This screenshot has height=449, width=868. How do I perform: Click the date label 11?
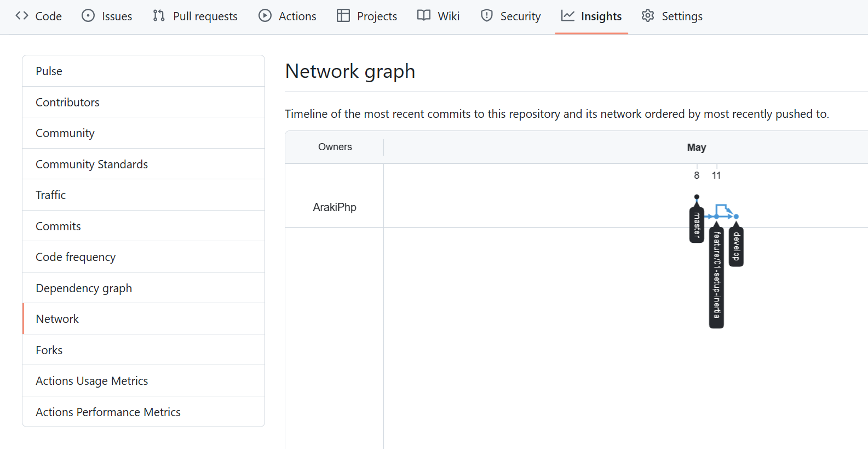pyautogui.click(x=716, y=175)
